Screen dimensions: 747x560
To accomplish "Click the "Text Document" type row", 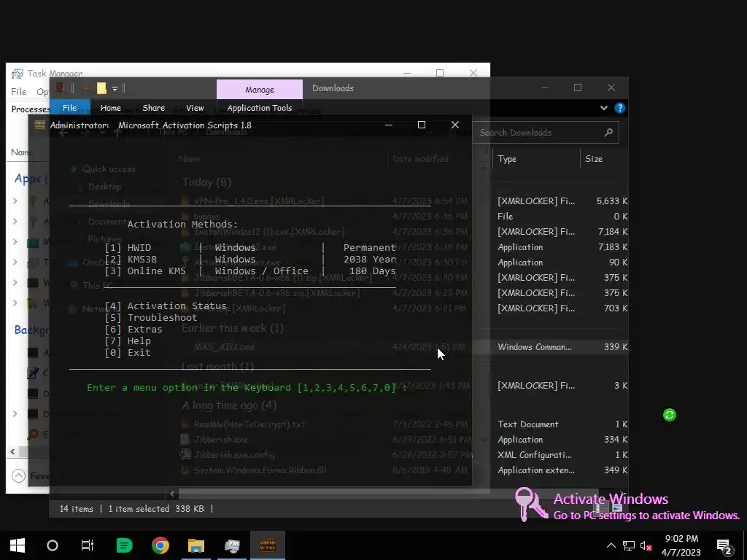I will (528, 424).
